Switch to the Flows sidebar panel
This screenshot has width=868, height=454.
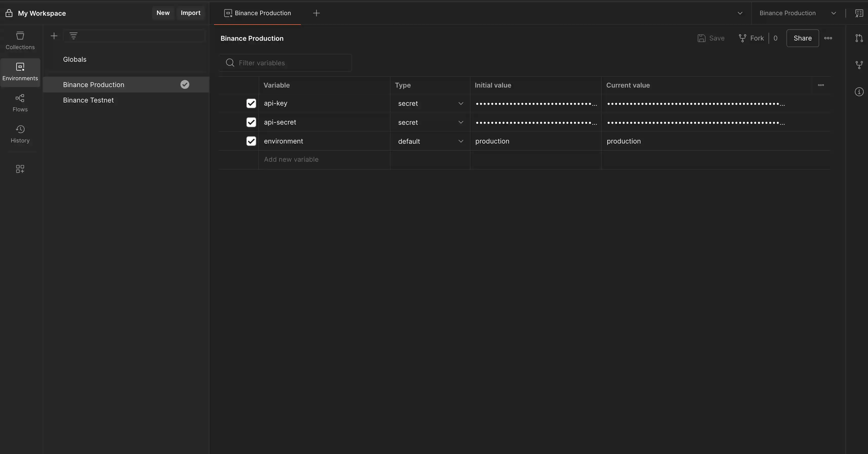pos(20,103)
